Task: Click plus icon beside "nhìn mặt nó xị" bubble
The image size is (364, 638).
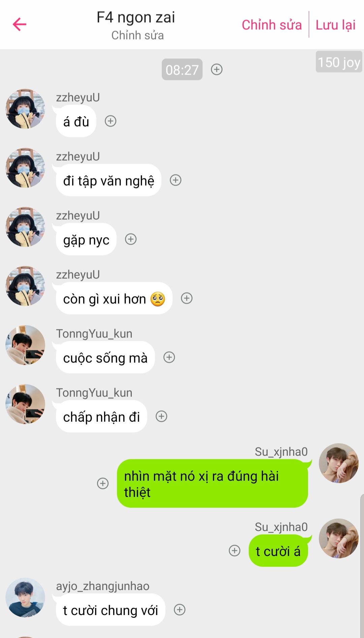Action: coord(103,483)
